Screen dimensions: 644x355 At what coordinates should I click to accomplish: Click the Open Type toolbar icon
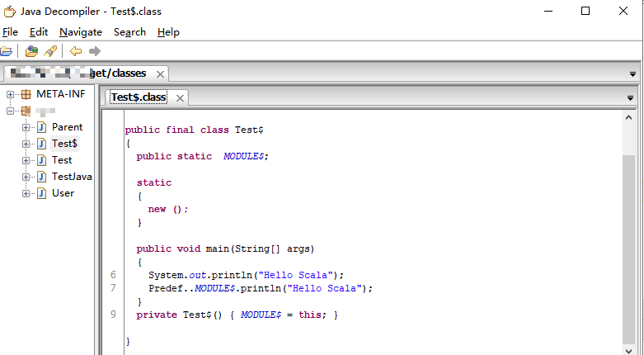click(x=31, y=51)
